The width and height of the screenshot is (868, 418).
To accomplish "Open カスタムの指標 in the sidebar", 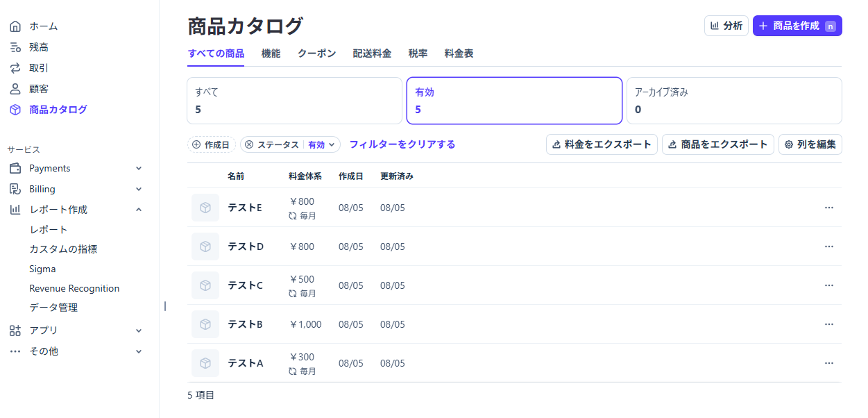I will coord(63,249).
